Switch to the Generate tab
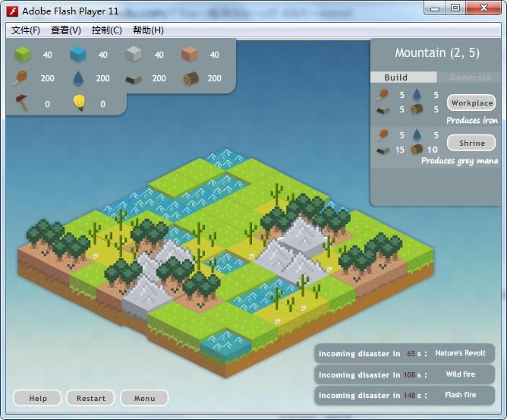Image resolution: width=507 pixels, height=420 pixels. pos(470,77)
